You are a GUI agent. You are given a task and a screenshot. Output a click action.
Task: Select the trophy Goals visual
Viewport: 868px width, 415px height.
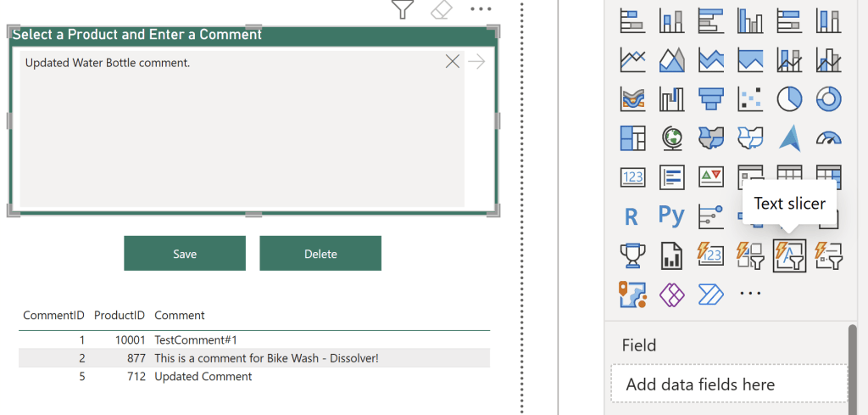(632, 255)
